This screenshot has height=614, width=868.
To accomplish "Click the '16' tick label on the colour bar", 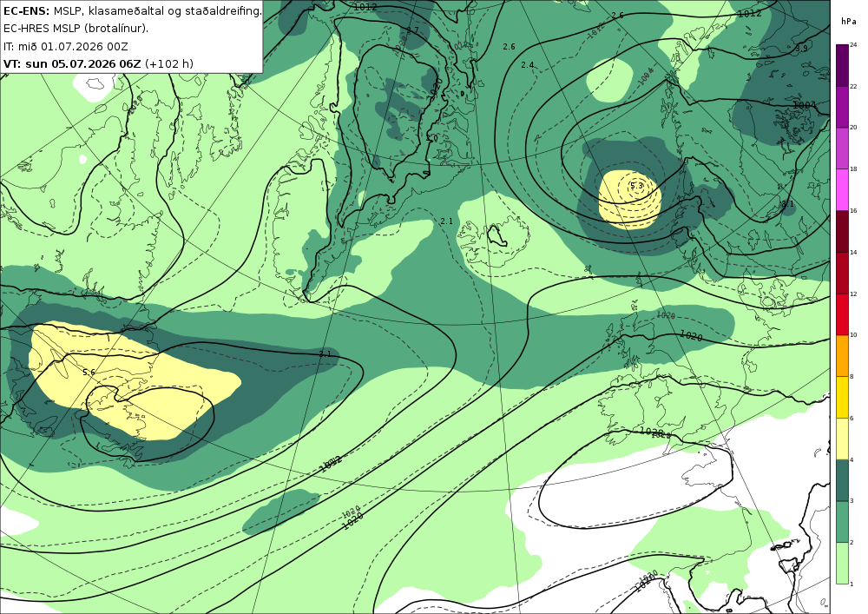I will pyautogui.click(x=853, y=211).
